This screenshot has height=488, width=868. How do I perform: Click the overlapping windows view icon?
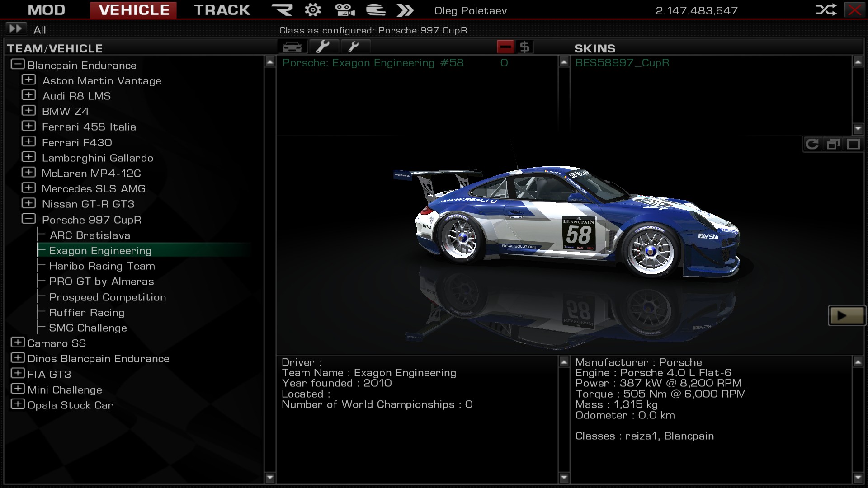pyautogui.click(x=833, y=144)
